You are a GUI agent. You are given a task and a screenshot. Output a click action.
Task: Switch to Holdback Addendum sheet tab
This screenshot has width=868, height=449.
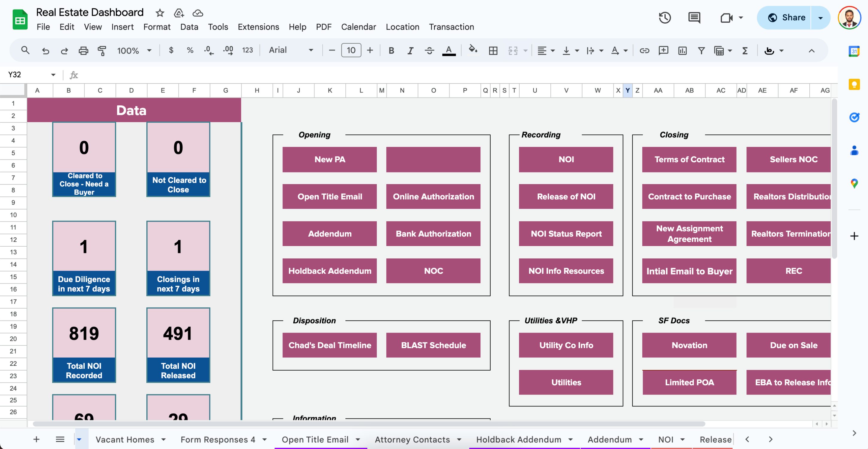point(519,439)
